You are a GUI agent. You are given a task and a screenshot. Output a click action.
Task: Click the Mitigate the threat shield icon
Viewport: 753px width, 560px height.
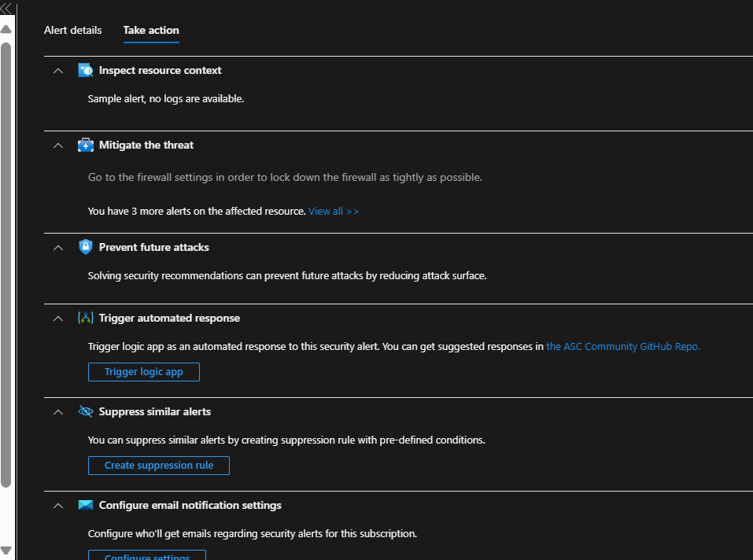coord(85,145)
